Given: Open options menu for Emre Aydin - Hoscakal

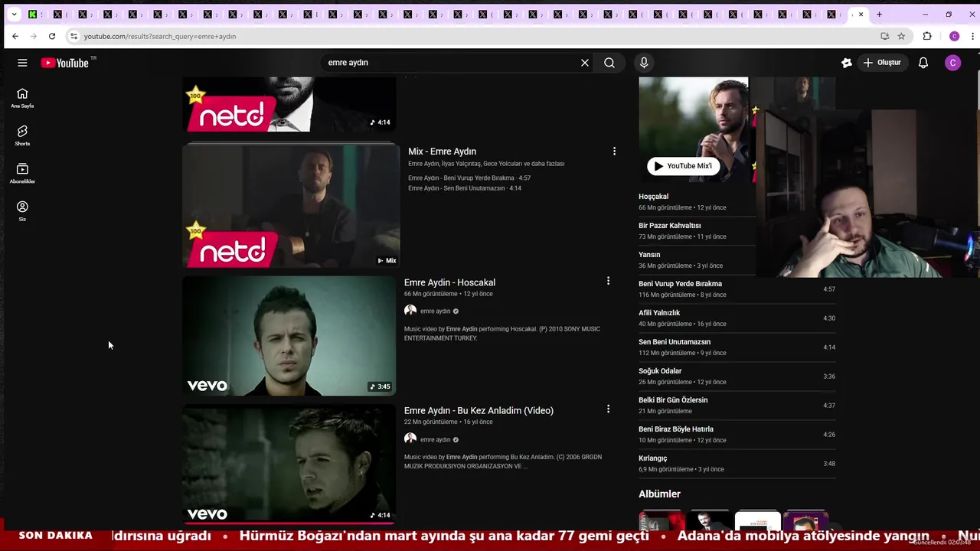Looking at the screenshot, I should [609, 281].
